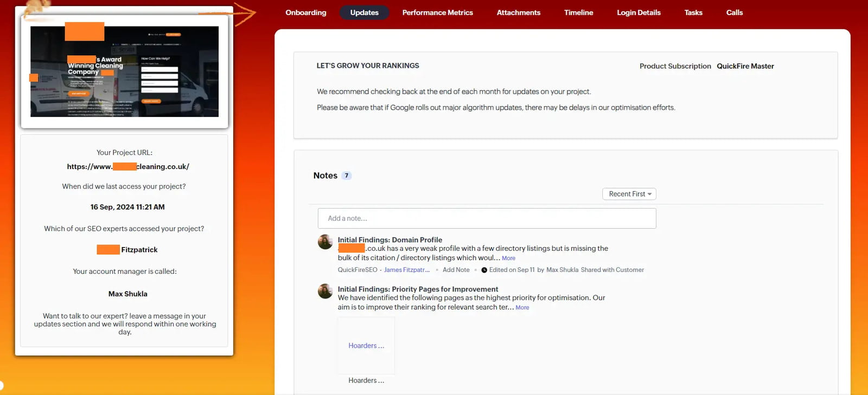Viewport: 868px width, 395px height.
Task: Click in the Add a note field
Action: point(487,218)
